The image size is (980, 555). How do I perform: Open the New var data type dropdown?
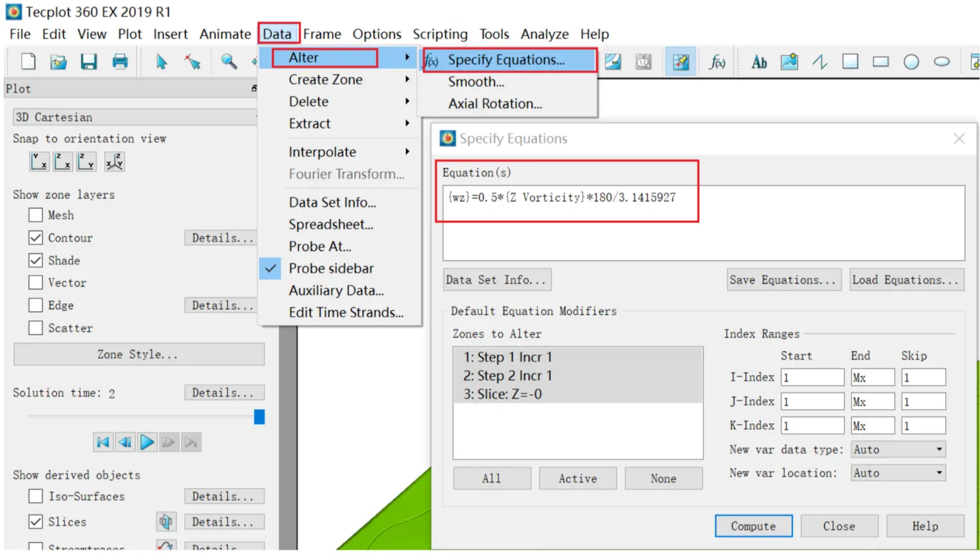tap(898, 450)
